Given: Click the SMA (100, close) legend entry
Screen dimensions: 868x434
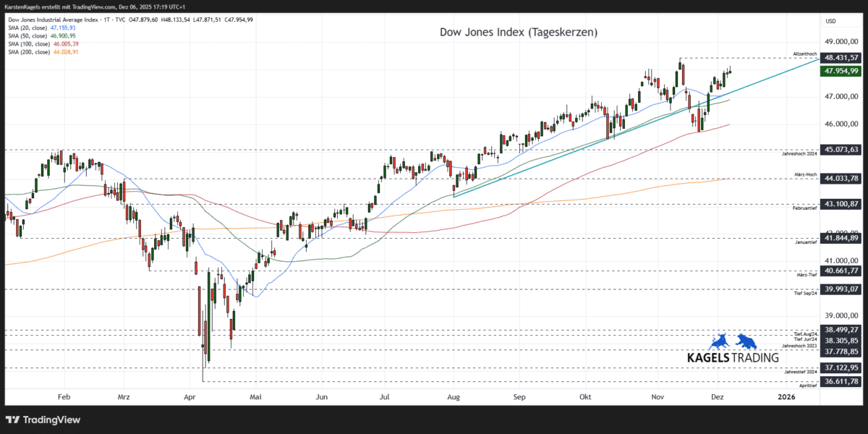Looking at the screenshot, I should (29, 43).
